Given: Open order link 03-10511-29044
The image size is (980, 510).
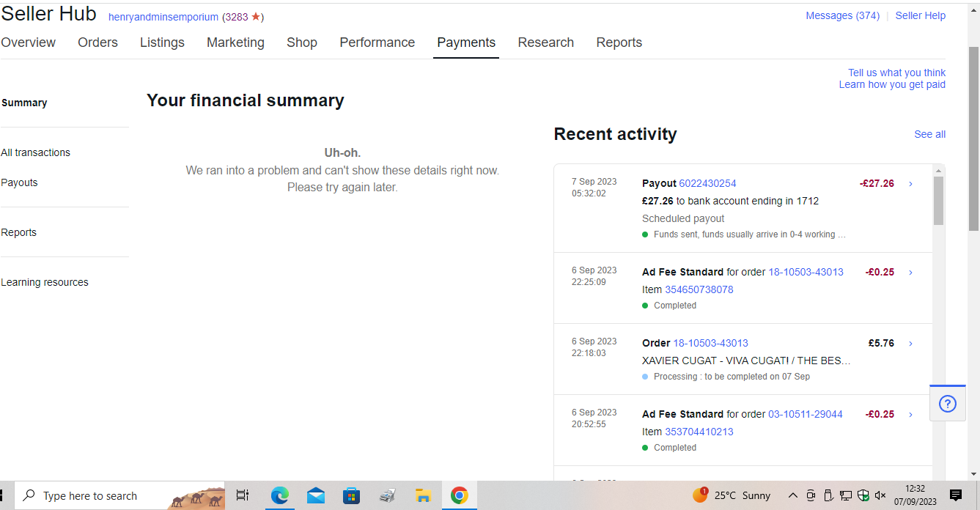Looking at the screenshot, I should point(806,414).
